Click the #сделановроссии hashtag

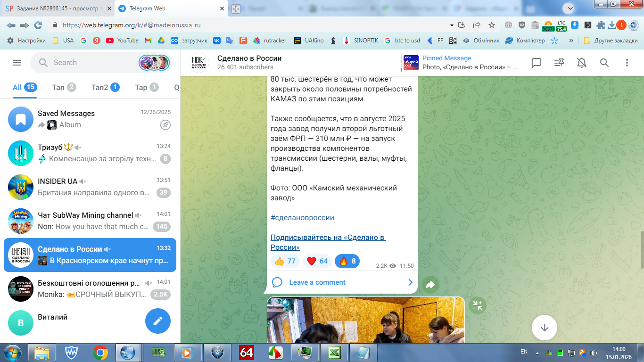tap(302, 218)
